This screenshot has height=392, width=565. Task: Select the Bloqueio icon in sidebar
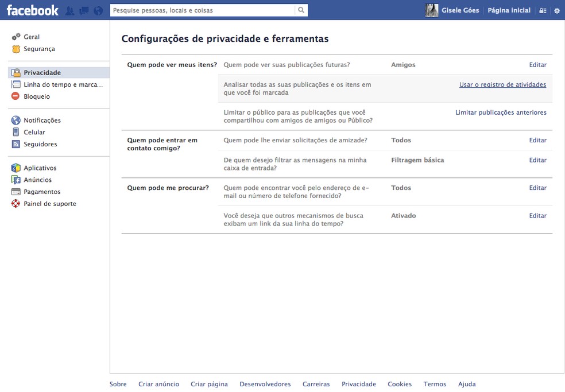[x=16, y=96]
